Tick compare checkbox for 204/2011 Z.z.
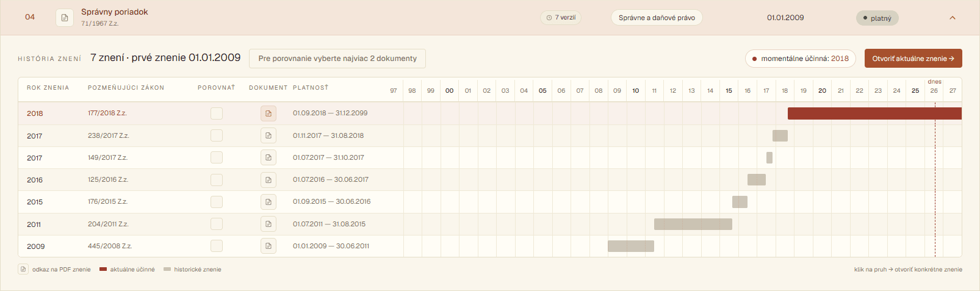The width and height of the screenshot is (980, 291). click(x=217, y=224)
